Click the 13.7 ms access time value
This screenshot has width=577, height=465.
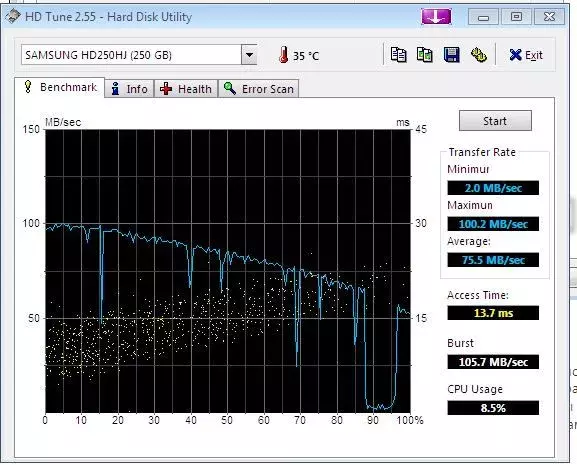click(493, 313)
